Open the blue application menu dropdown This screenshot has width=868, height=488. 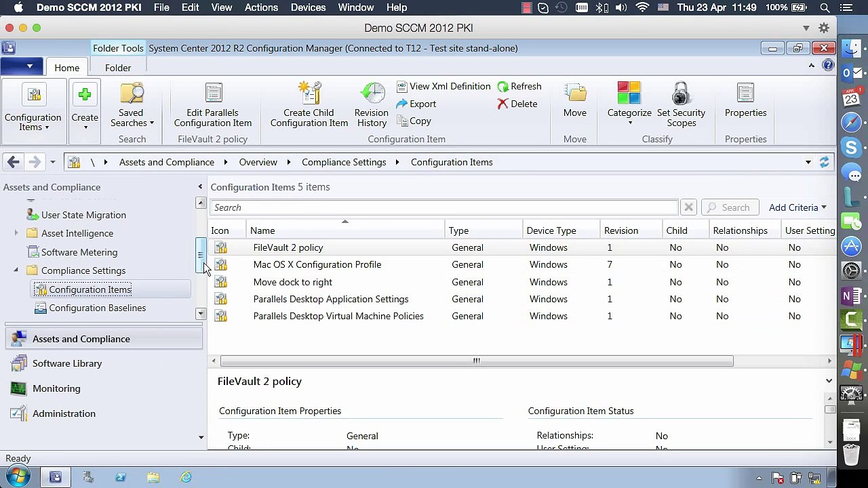pyautogui.click(x=20, y=66)
